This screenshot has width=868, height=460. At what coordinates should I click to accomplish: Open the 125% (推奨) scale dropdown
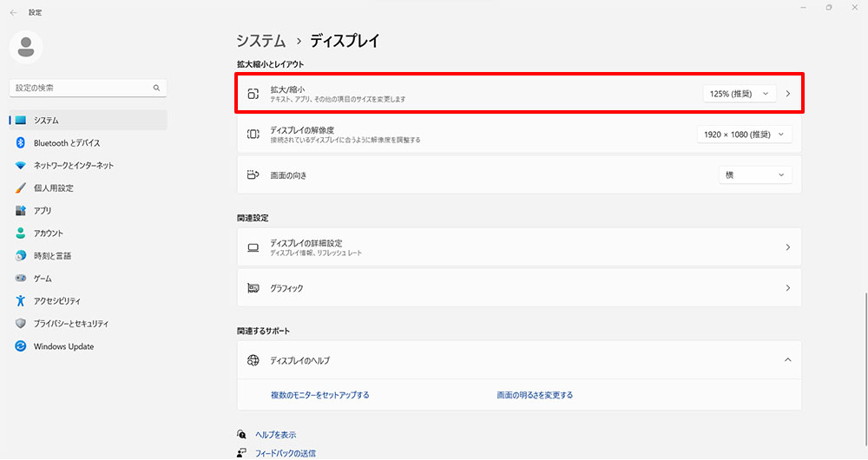[x=739, y=94]
